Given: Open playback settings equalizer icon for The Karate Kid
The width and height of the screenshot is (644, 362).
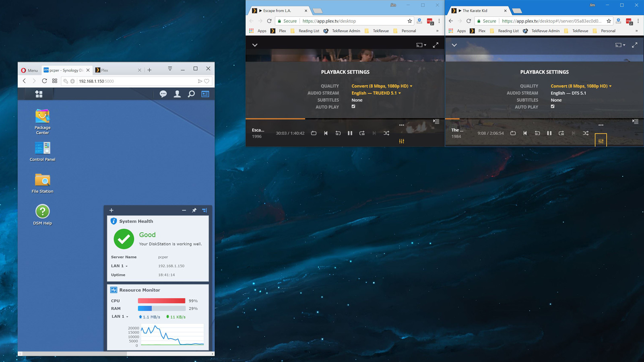Looking at the screenshot, I should click(x=601, y=140).
